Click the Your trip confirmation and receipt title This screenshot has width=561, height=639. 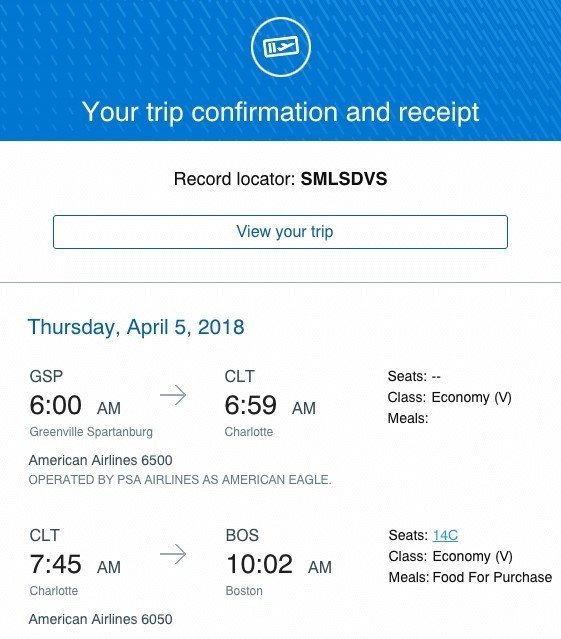click(280, 112)
